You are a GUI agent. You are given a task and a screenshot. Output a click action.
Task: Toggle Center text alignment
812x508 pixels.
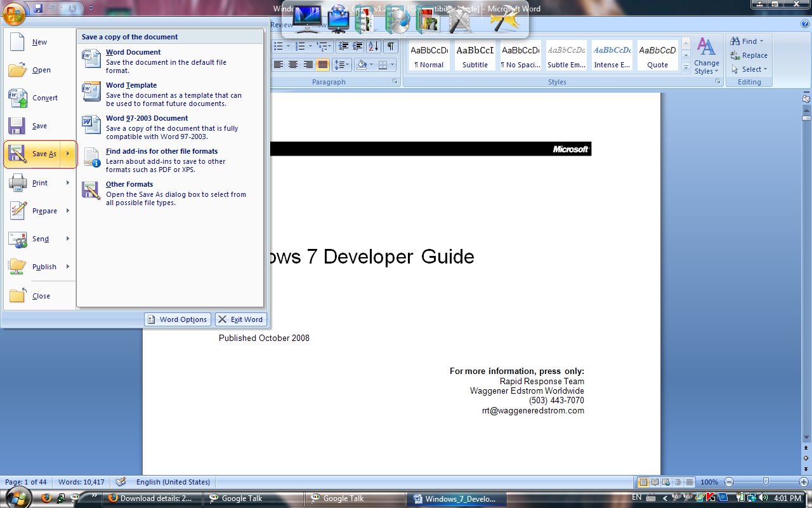pyautogui.click(x=293, y=65)
